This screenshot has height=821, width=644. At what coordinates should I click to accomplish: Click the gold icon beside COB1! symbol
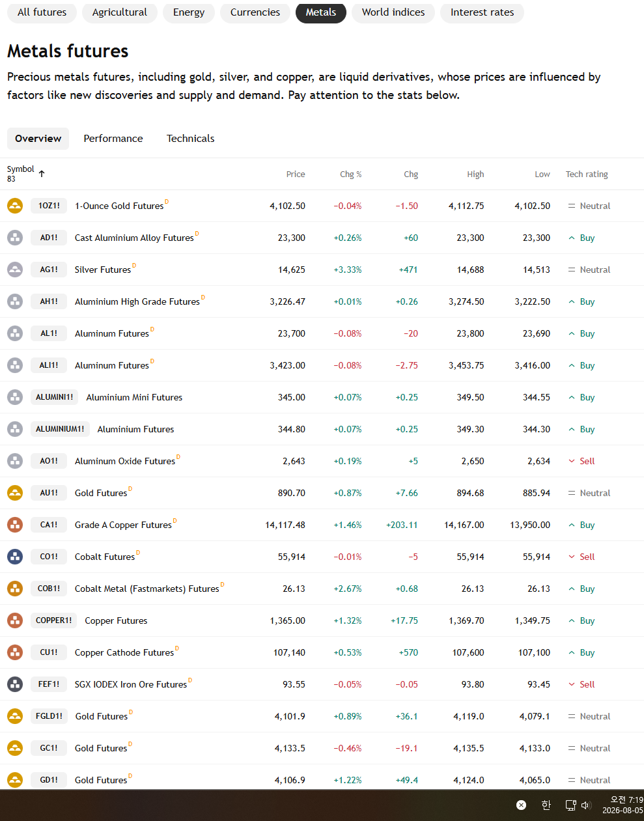(x=15, y=589)
